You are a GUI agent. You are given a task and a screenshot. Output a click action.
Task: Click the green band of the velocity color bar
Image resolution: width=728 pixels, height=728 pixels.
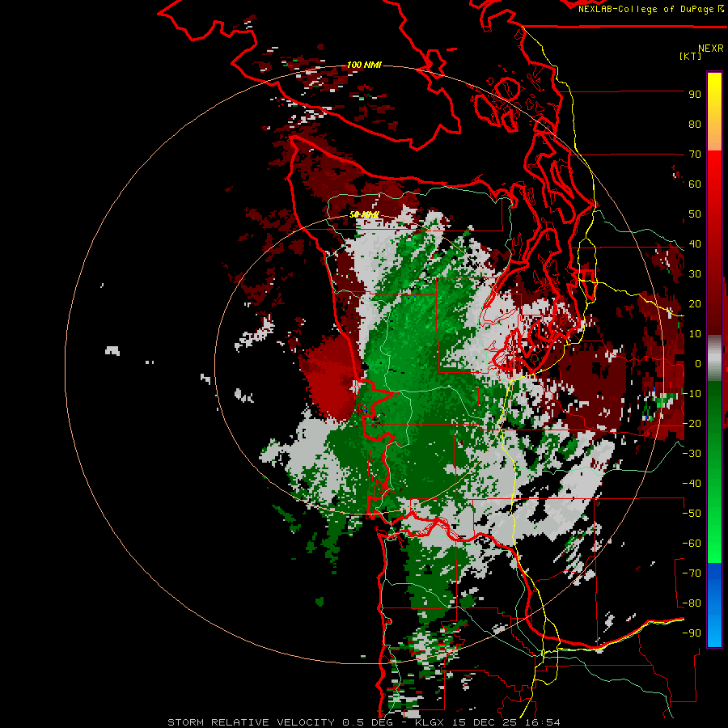[714, 472]
